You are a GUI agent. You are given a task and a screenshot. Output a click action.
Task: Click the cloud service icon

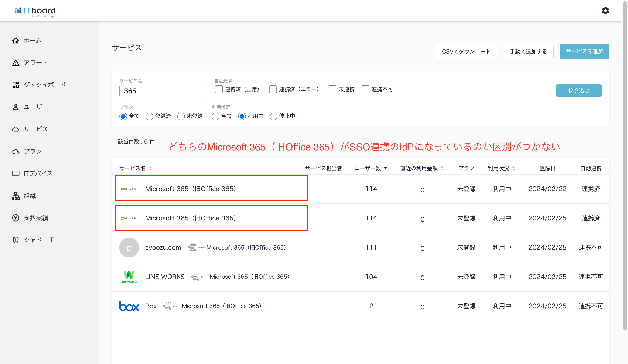(x=16, y=129)
